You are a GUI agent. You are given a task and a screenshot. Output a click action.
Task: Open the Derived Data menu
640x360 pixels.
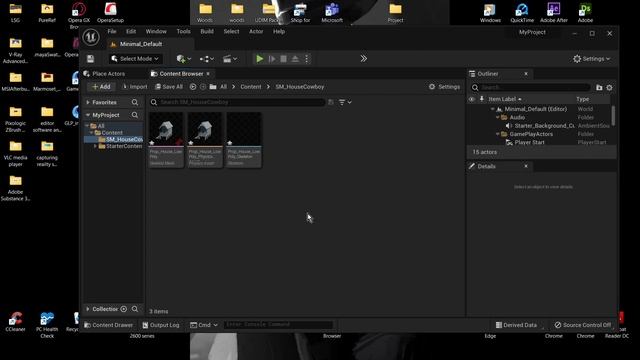[516, 325]
